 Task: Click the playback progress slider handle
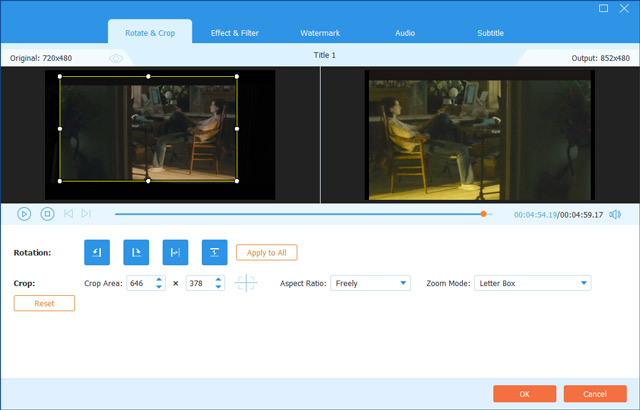tap(483, 214)
